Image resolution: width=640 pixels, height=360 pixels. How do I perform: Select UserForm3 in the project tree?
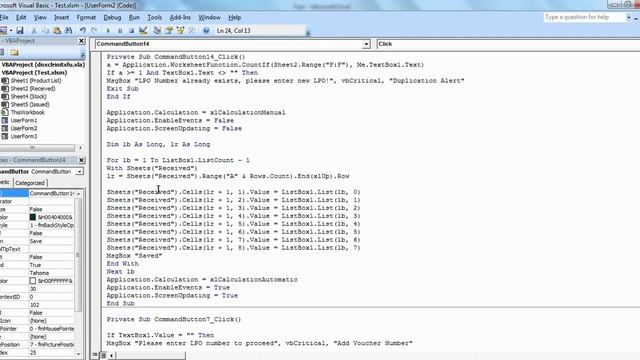click(24, 136)
